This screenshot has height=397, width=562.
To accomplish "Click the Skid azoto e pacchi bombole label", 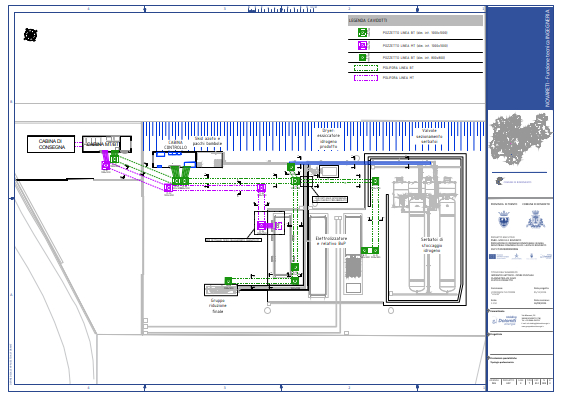I will click(208, 141).
